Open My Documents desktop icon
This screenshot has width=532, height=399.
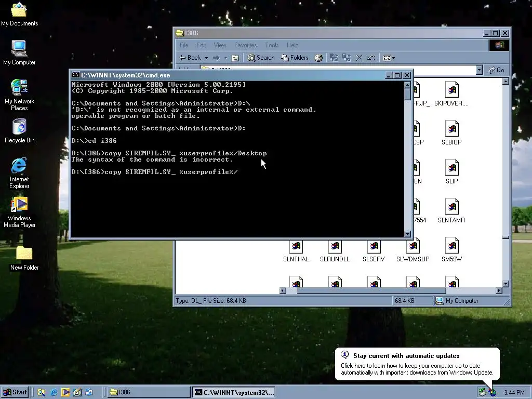pyautogui.click(x=19, y=14)
